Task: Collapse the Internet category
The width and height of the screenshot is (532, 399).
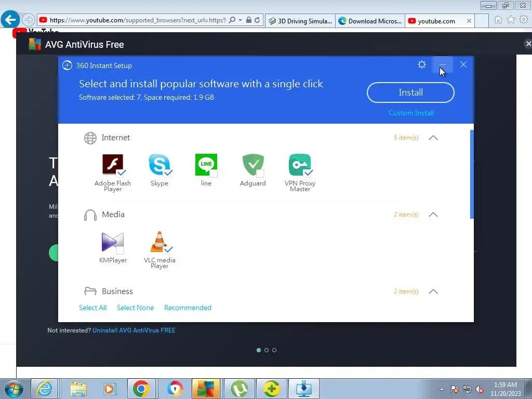Action: tap(433, 138)
